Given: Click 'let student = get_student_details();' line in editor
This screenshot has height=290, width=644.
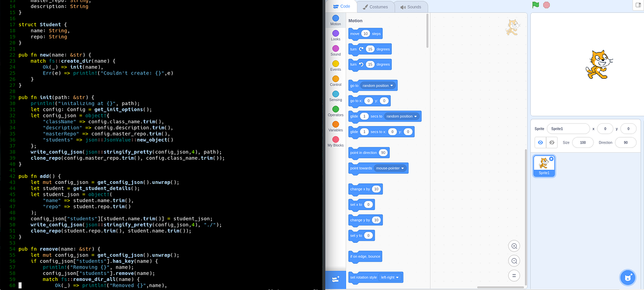Looking at the screenshot, I should (x=85, y=188).
